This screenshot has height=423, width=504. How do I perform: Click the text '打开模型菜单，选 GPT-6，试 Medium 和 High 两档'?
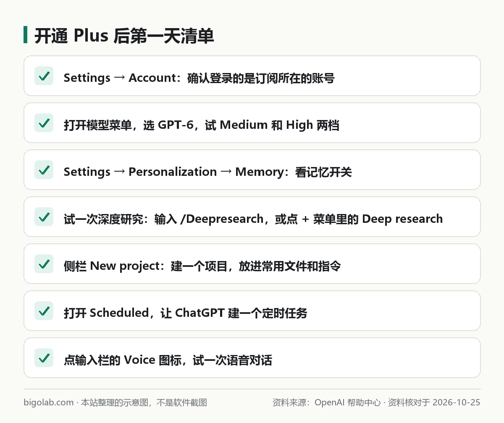[202, 125]
